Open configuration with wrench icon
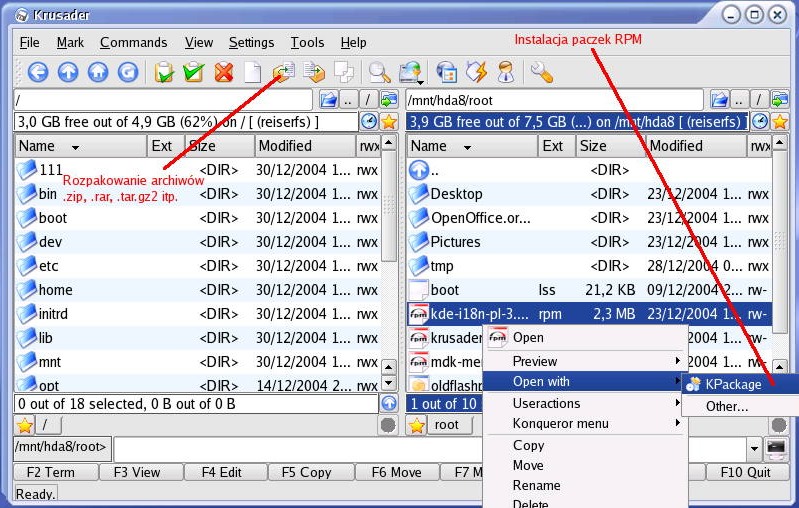The image size is (799, 508). (541, 72)
